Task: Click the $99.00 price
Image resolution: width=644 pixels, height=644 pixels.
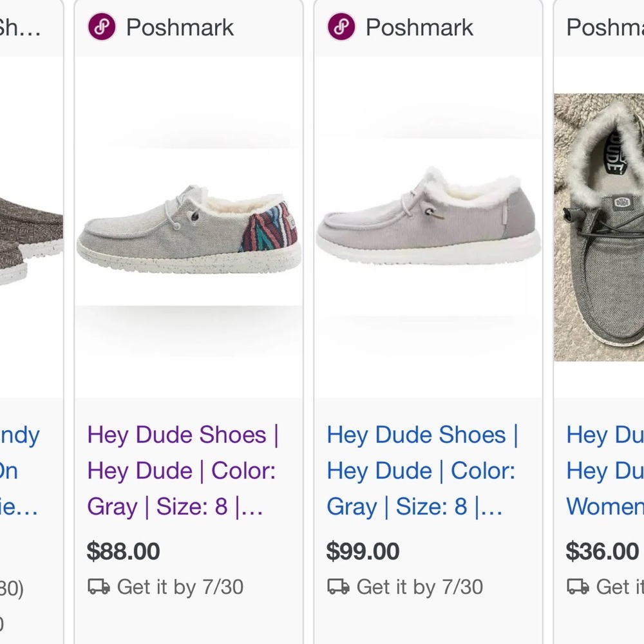Action: coord(363,552)
